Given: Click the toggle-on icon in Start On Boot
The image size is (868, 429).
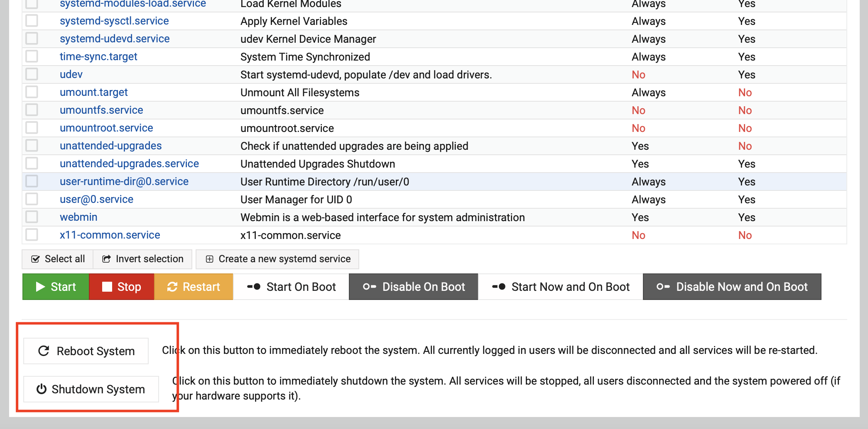Looking at the screenshot, I should (254, 287).
